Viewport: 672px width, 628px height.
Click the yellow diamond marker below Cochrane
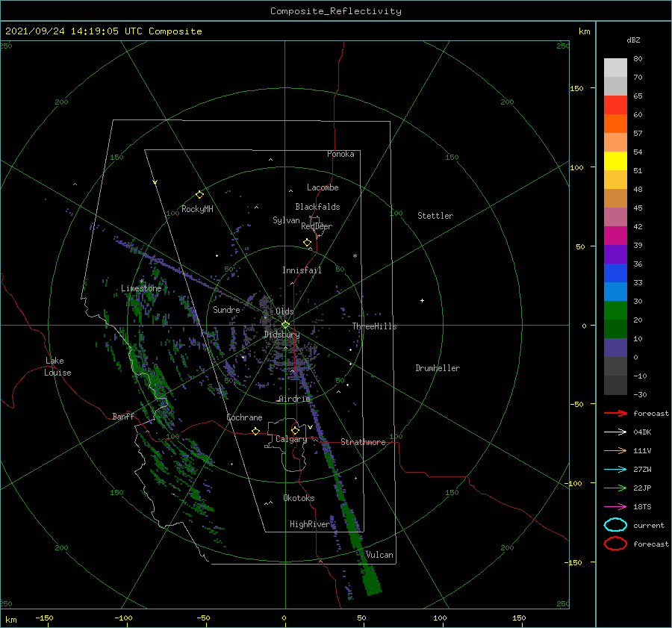pyautogui.click(x=256, y=432)
